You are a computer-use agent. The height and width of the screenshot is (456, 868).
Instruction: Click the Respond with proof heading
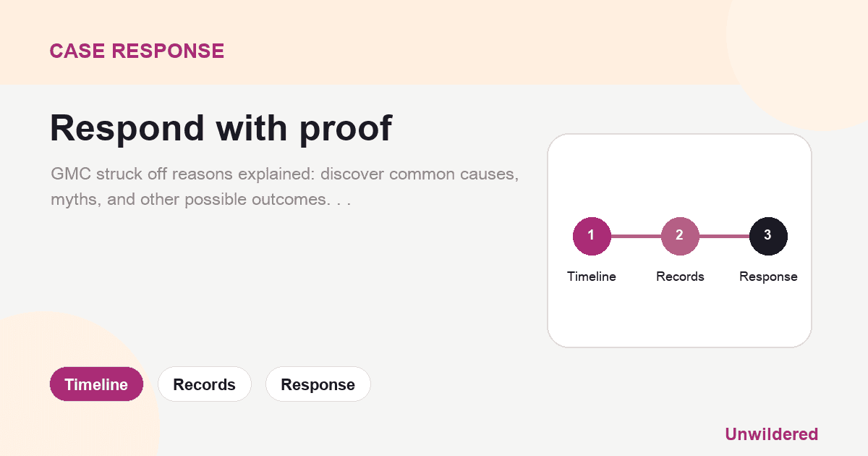click(x=221, y=128)
